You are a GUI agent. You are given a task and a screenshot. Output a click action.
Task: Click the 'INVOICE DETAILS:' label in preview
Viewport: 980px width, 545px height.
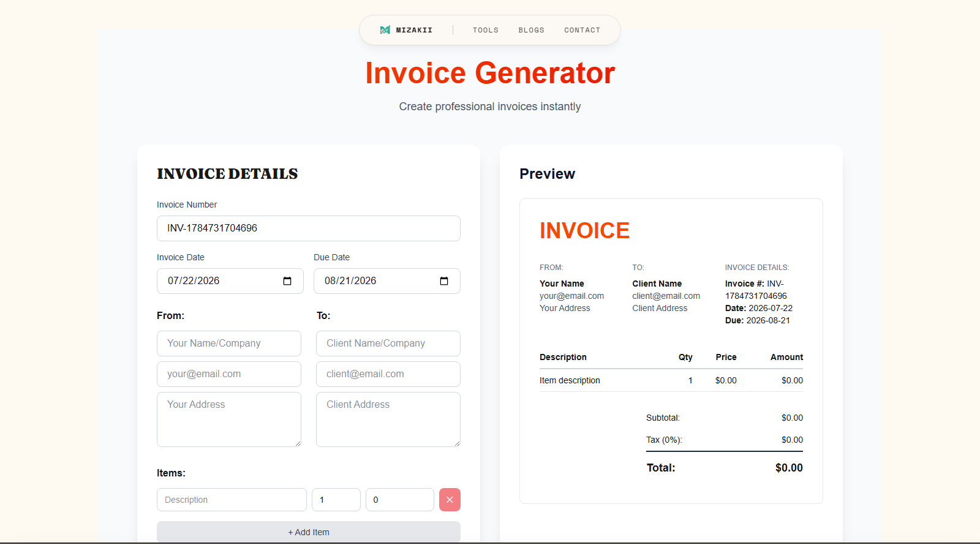pyautogui.click(x=757, y=268)
